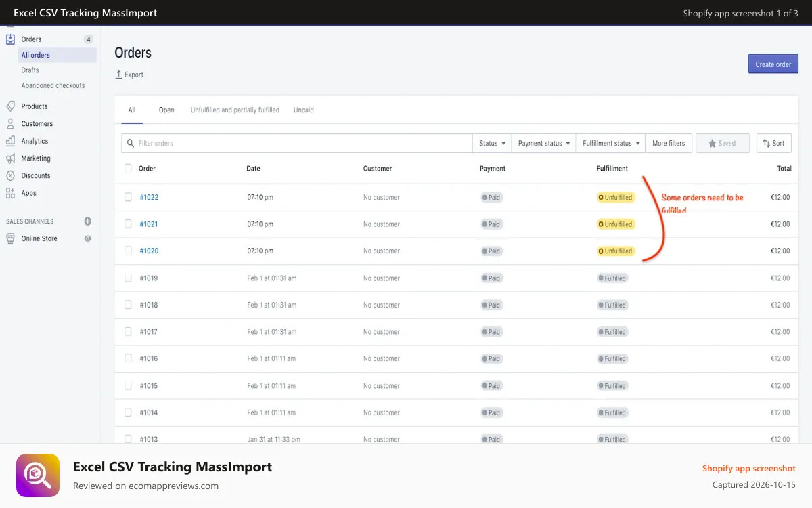This screenshot has height=508, width=812.
Task: Open the Status filter dropdown
Action: [x=492, y=143]
